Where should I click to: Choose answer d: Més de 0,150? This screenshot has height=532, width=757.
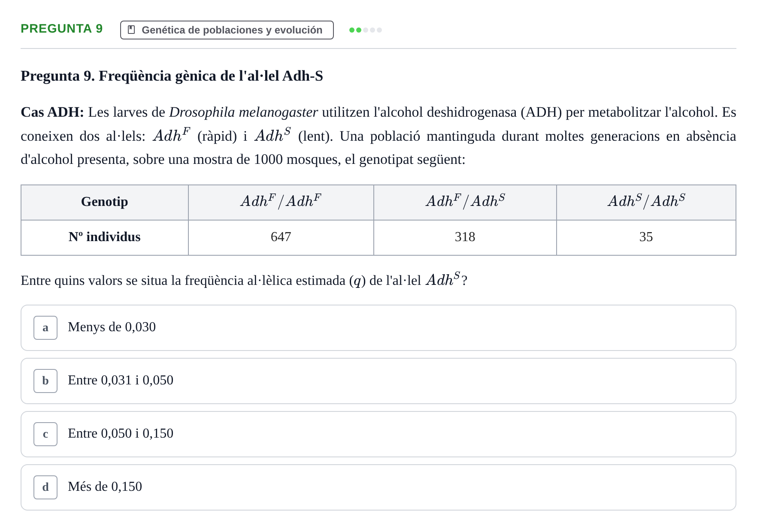(378, 487)
